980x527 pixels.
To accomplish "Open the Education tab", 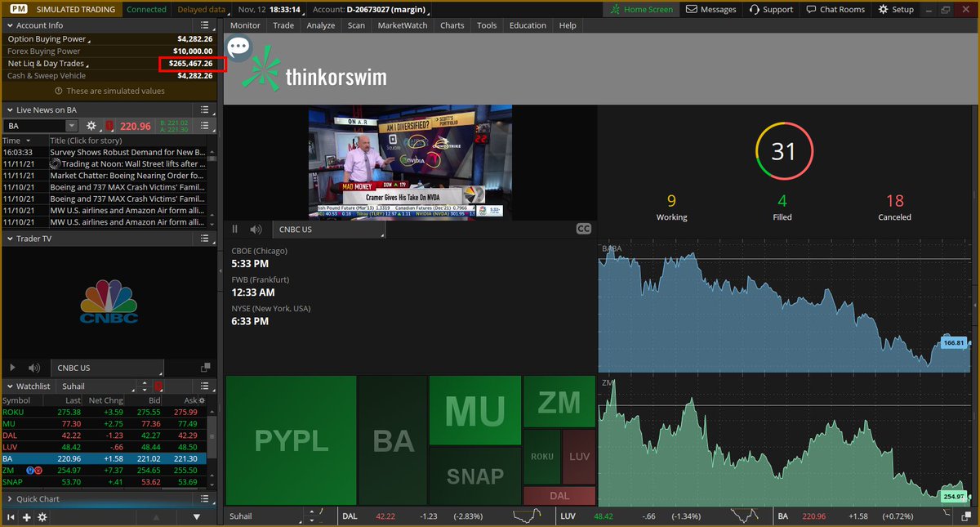I will 528,25.
